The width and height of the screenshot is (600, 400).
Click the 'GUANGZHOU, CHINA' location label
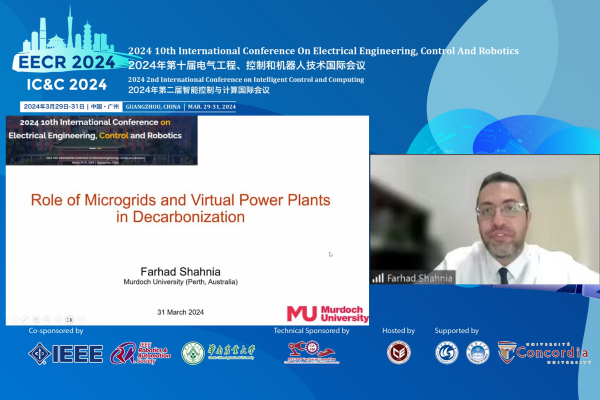(x=153, y=107)
